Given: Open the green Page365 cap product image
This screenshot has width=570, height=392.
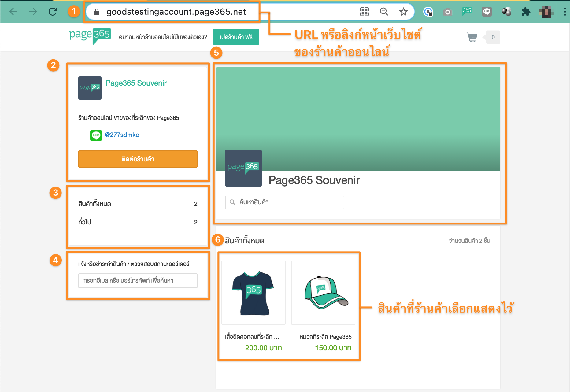Looking at the screenshot, I should (323, 293).
